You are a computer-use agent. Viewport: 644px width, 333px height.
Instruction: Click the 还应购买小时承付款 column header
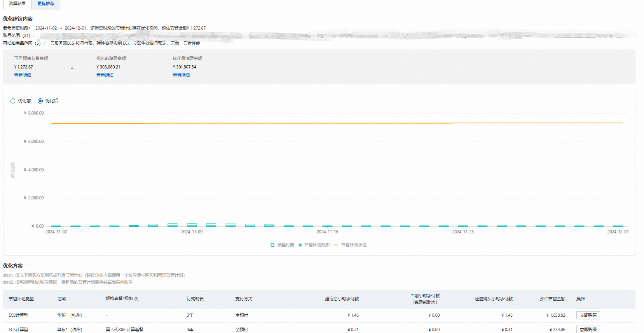tap(494, 299)
